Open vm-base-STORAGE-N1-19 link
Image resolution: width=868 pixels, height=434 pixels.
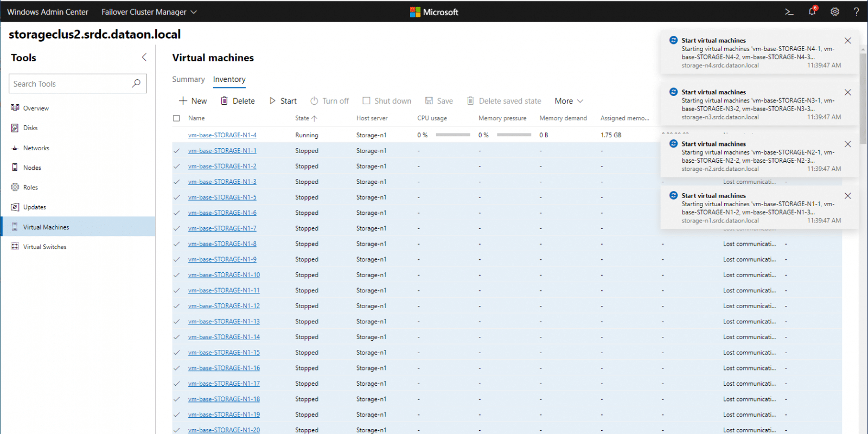pyautogui.click(x=224, y=414)
